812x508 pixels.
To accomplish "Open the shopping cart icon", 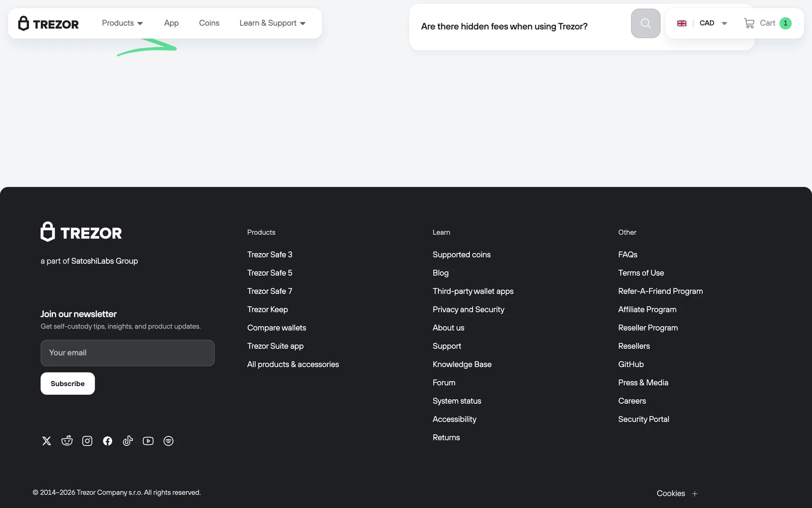I will click(x=749, y=23).
